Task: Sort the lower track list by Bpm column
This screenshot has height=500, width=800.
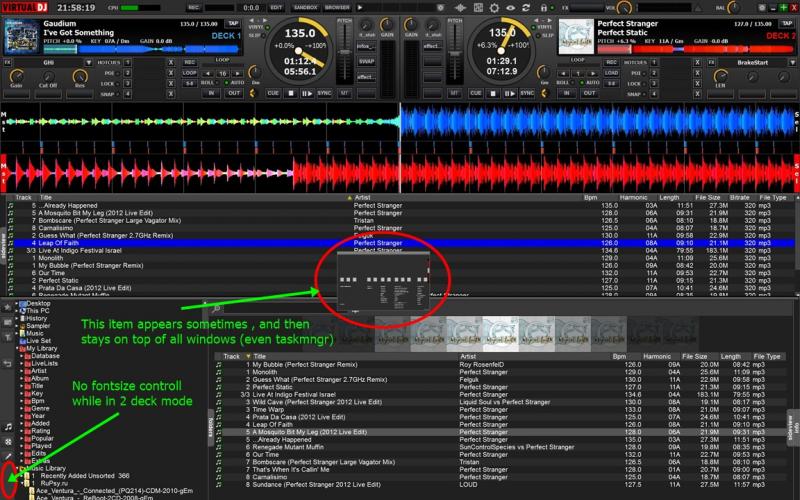Action: [x=619, y=356]
